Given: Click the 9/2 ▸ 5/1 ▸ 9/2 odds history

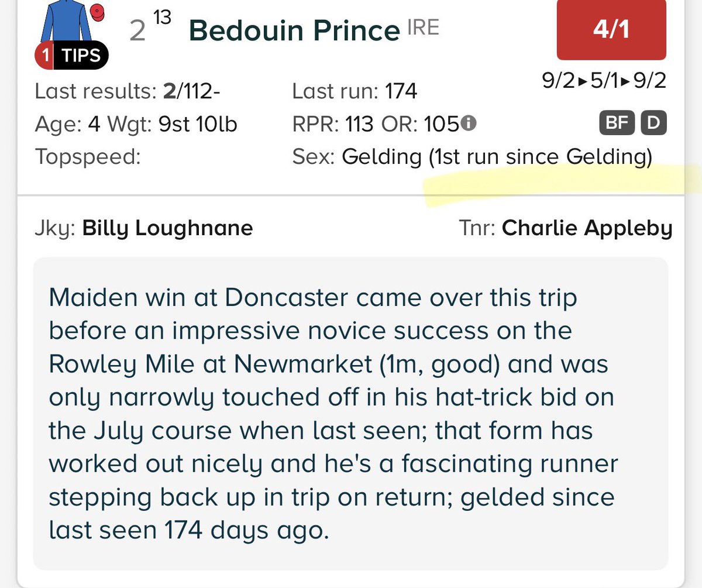Looking at the screenshot, I should (604, 81).
